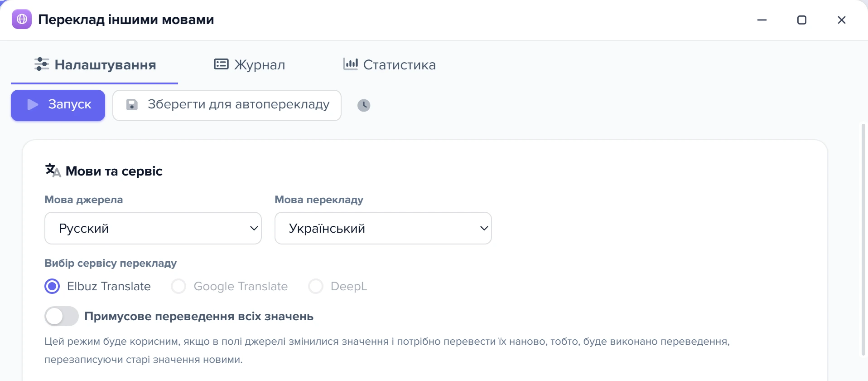The height and width of the screenshot is (381, 868).
Task: Choose the Google Translate radio option
Action: click(178, 286)
